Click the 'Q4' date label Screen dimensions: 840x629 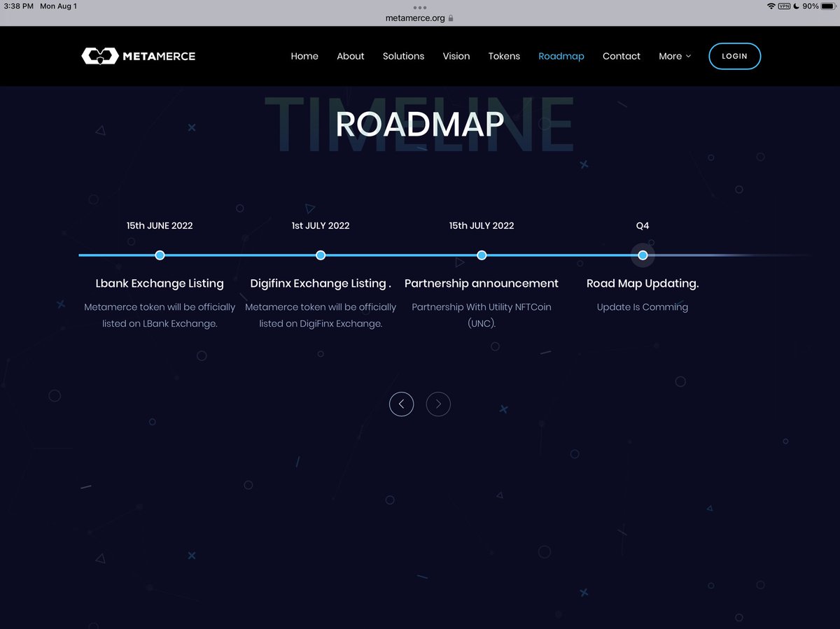point(643,225)
